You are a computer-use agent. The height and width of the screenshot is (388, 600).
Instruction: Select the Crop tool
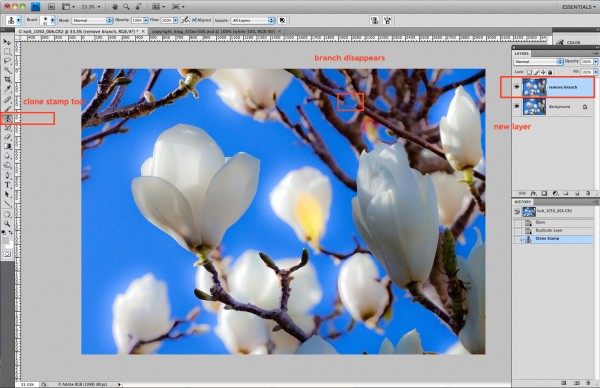[7, 80]
